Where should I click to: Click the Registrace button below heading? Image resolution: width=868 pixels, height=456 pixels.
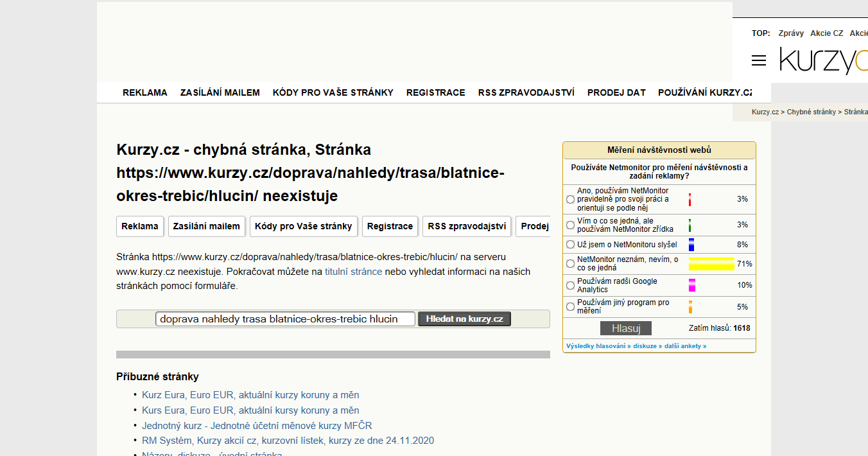click(x=390, y=226)
